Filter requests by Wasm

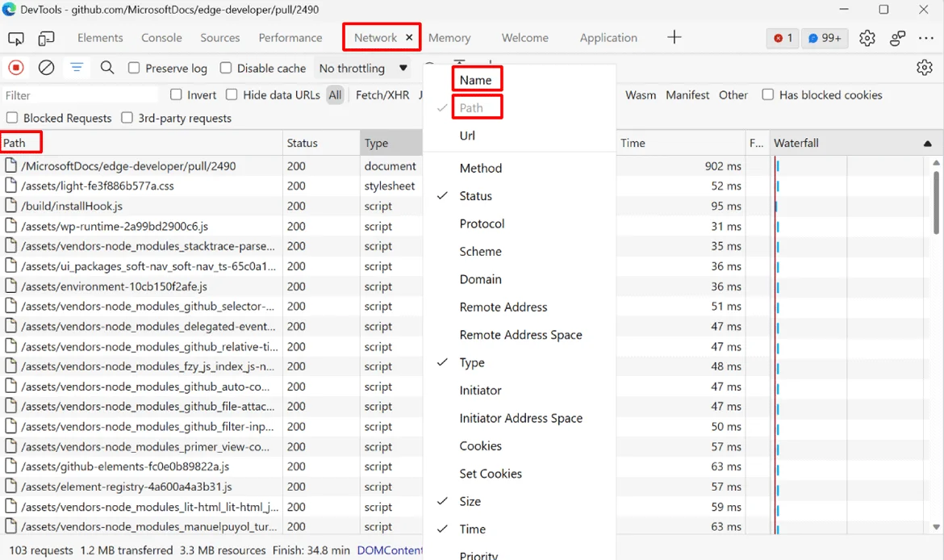tap(641, 94)
